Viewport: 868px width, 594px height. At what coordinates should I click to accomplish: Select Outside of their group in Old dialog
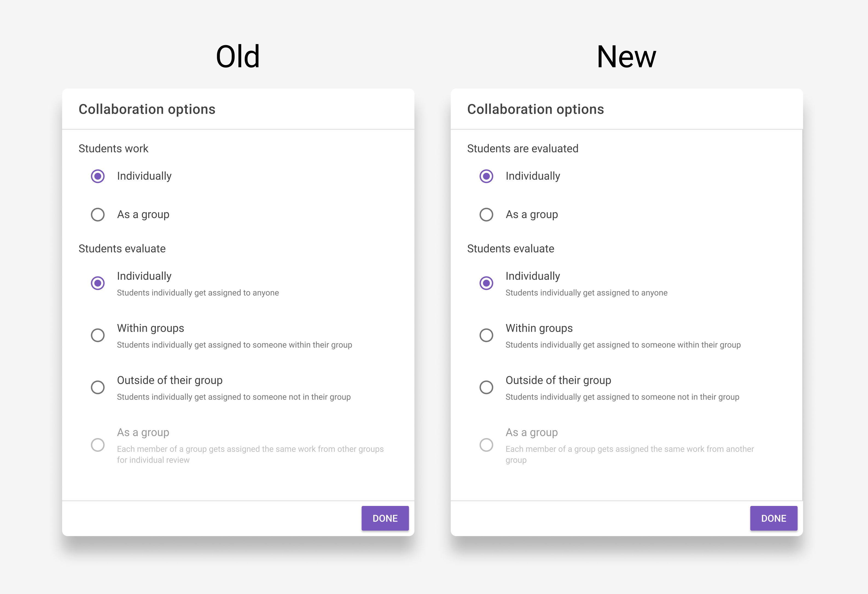[98, 388]
